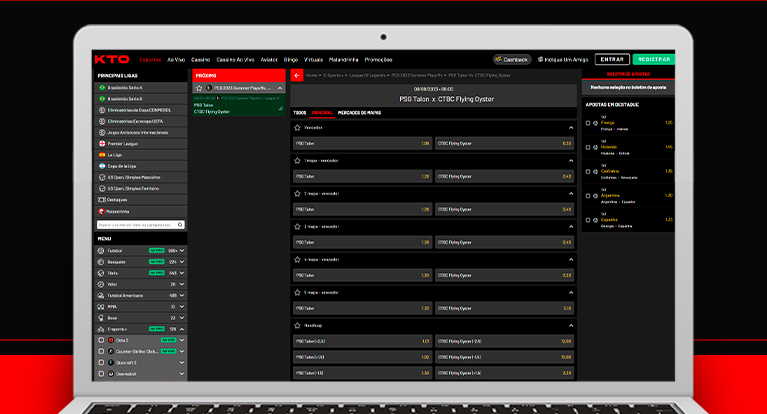Collapse the E-sports menu chevron
767x414 pixels.
tap(182, 329)
